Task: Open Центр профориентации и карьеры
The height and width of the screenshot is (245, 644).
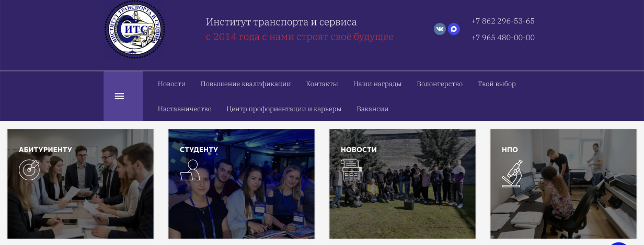Action: 284,109
